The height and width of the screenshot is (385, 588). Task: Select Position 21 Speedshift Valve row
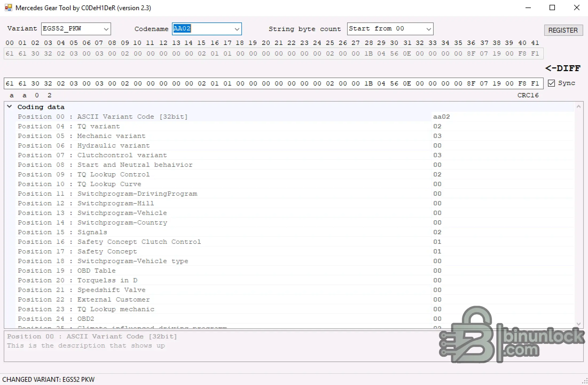point(295,290)
